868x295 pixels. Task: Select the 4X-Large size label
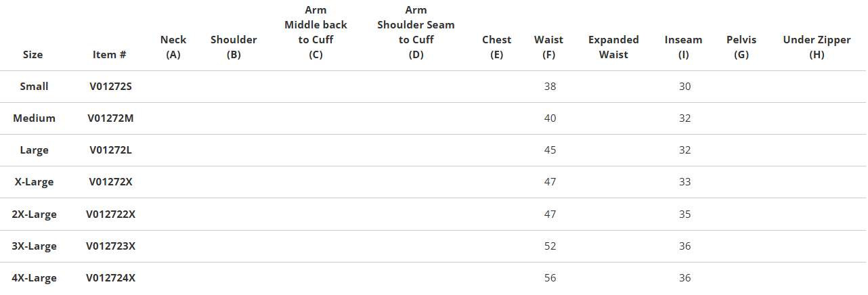[34, 278]
